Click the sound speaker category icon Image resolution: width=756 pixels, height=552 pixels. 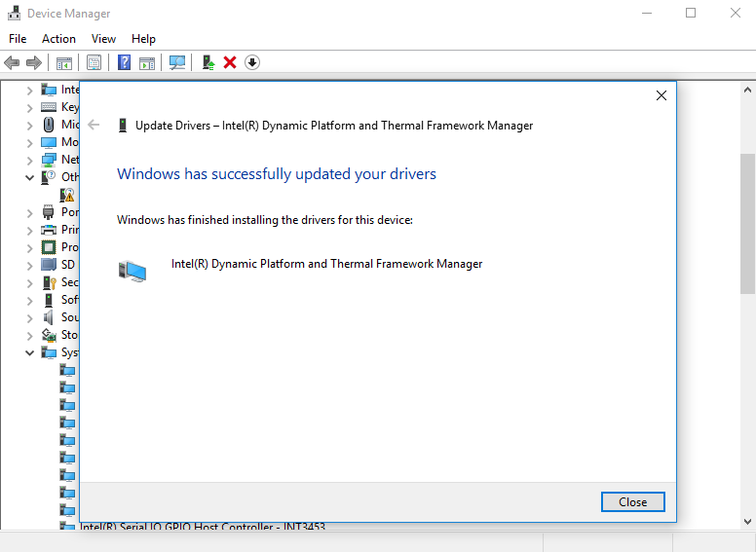(x=48, y=317)
